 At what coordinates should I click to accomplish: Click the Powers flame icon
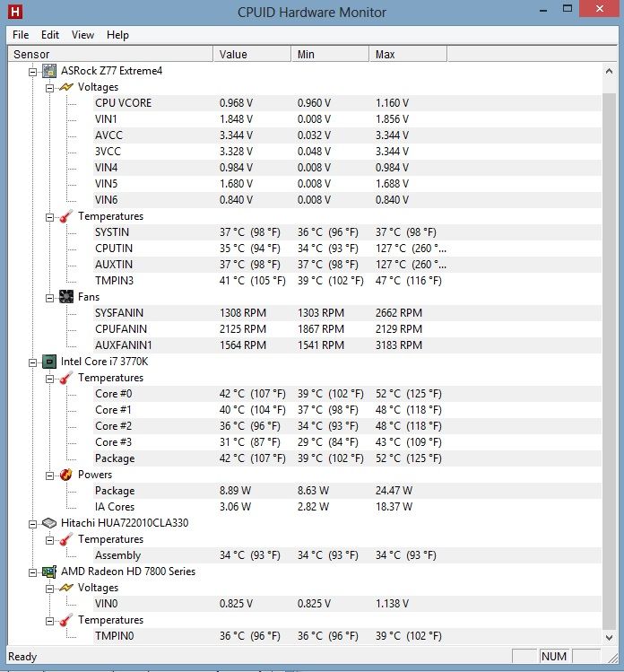tap(66, 475)
